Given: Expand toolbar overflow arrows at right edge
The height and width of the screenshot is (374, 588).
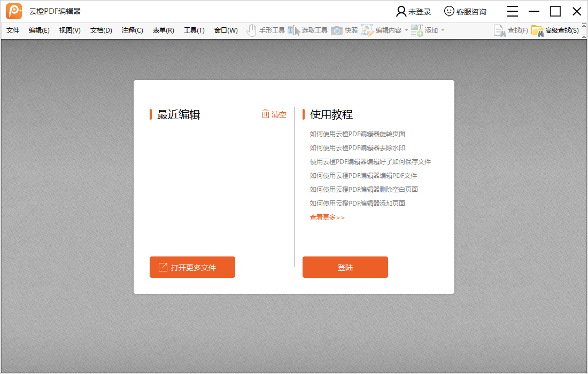Looking at the screenshot, I should tap(584, 31).
